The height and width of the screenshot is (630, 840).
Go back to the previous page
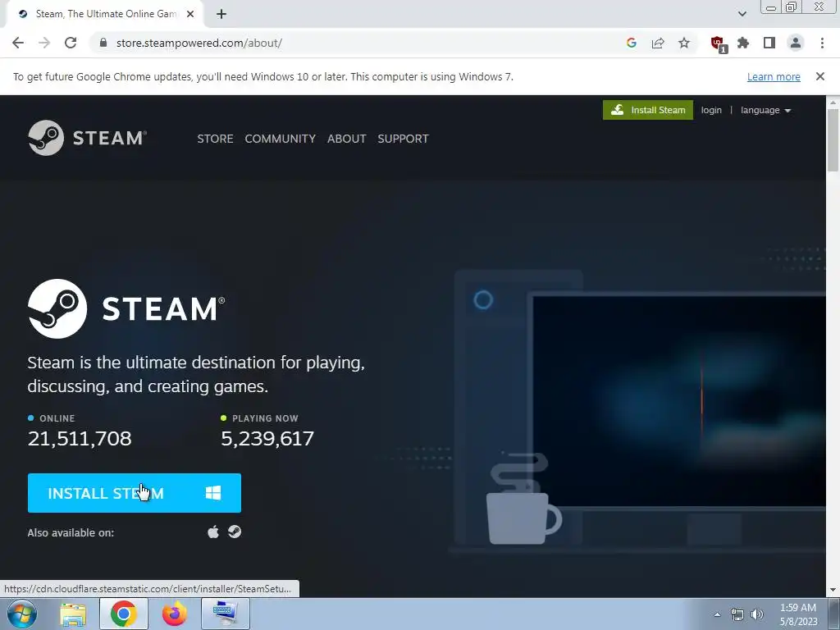tap(18, 43)
